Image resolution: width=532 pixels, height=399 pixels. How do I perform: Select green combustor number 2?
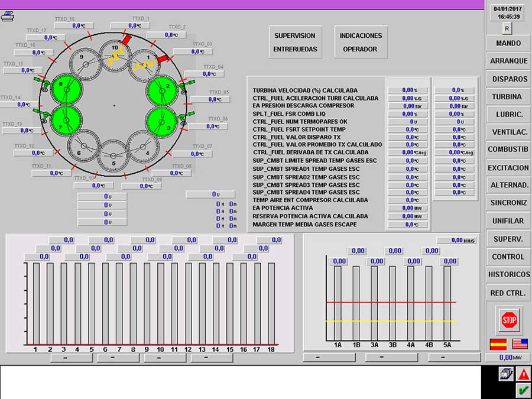coord(162,91)
